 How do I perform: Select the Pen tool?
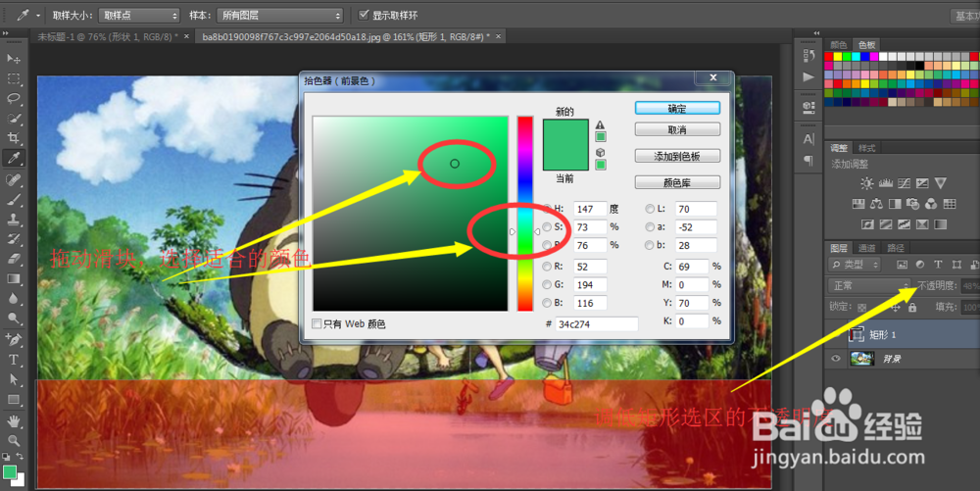tap(14, 340)
